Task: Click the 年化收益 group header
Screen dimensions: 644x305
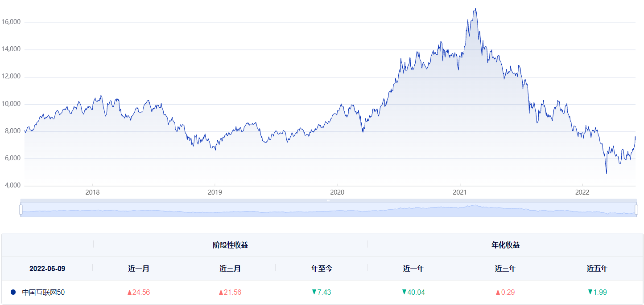Action: tap(505, 245)
